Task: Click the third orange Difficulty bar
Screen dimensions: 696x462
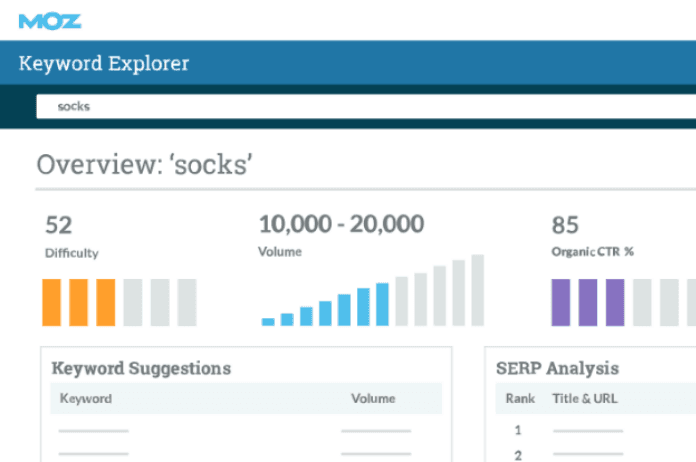Action: pos(106,303)
